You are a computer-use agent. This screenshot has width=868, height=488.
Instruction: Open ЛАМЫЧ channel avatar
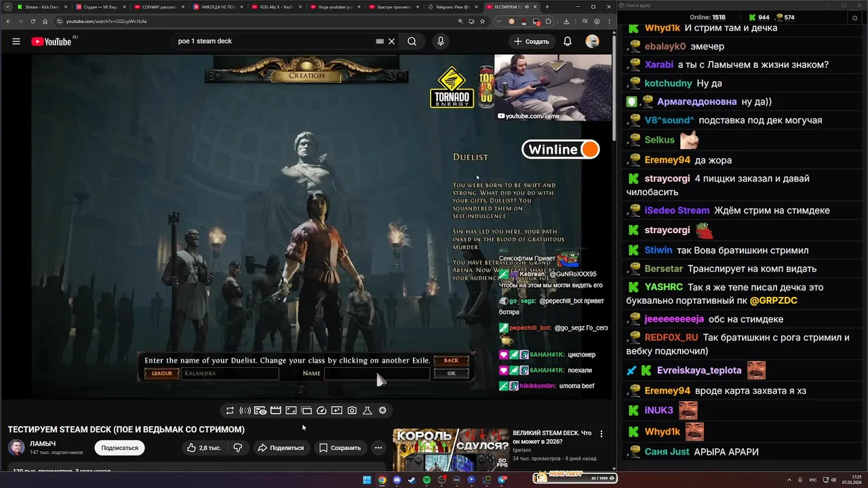coord(16,447)
